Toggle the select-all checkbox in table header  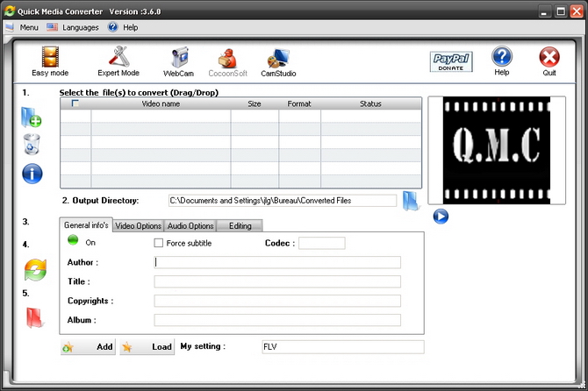(x=75, y=103)
